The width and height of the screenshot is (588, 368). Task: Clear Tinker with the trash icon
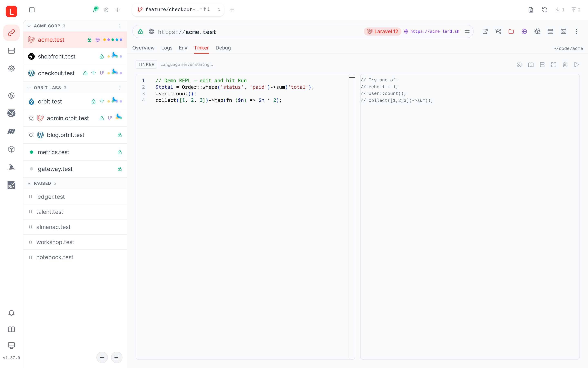pyautogui.click(x=565, y=64)
